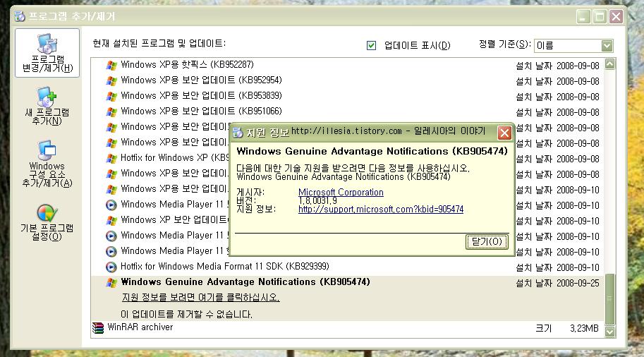644x357 pixels.
Task: Click icon beside KB952954 security update
Action: coord(111,80)
